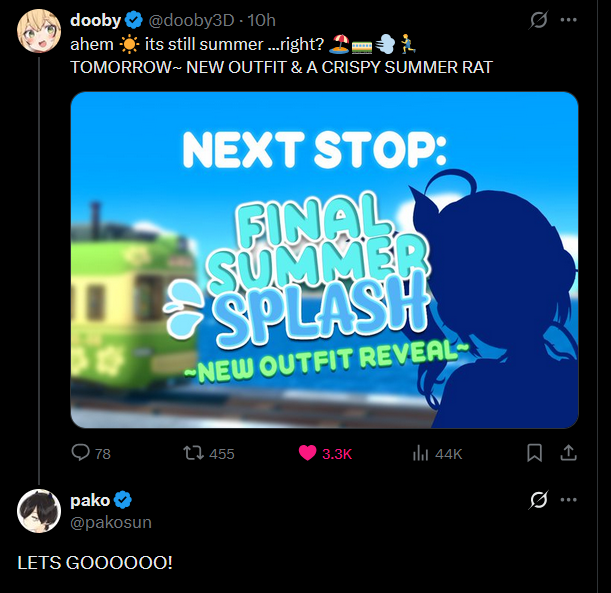This screenshot has width=611, height=593.
Task: Expand the Final Summer Splash image
Action: tap(324, 260)
